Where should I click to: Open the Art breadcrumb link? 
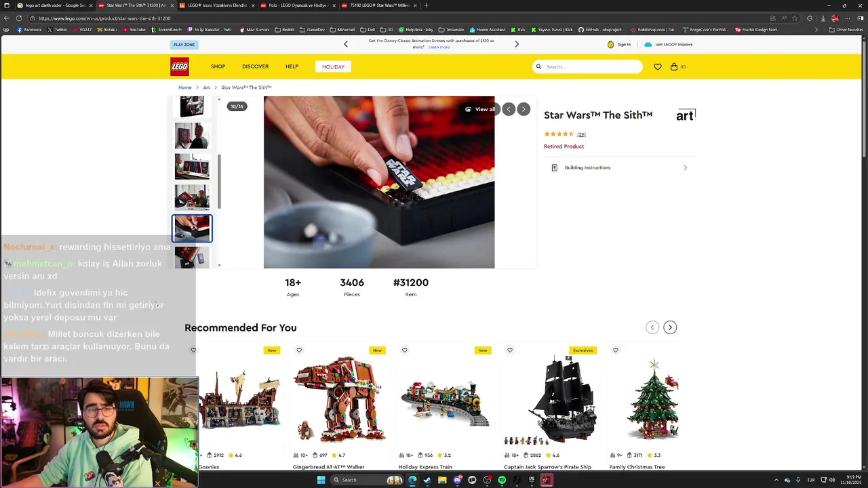[206, 87]
